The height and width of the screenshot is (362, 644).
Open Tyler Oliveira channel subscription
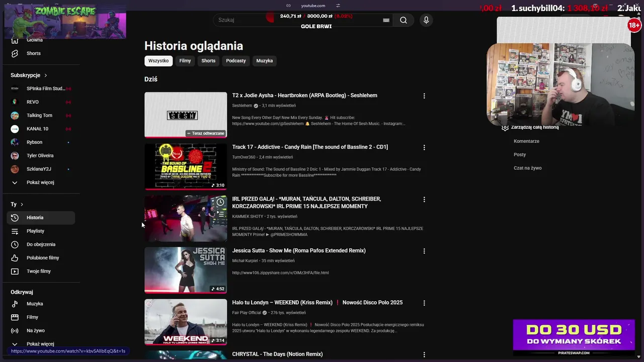click(x=41, y=156)
